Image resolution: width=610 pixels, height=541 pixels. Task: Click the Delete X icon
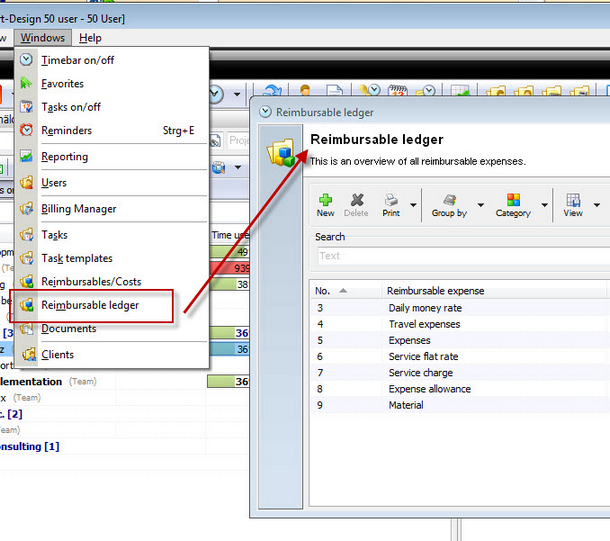click(x=356, y=200)
